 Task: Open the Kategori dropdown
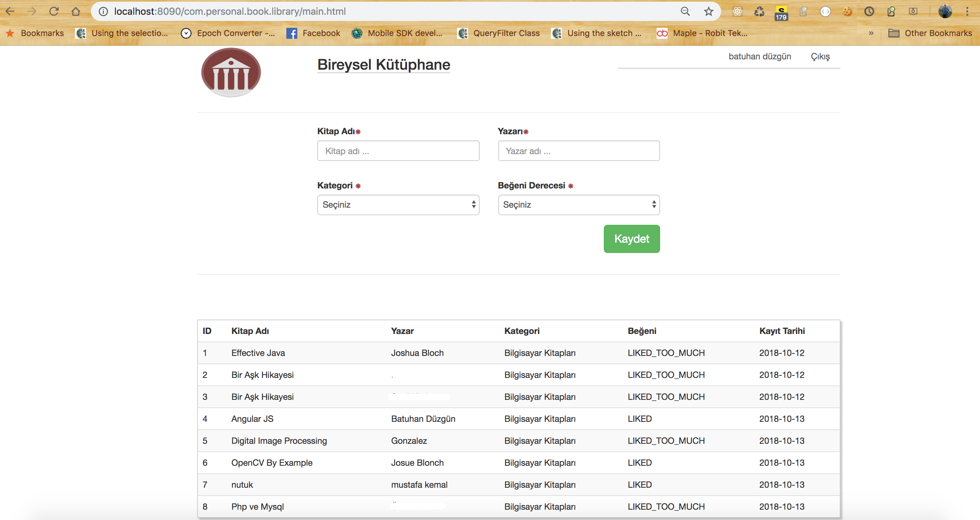[398, 205]
